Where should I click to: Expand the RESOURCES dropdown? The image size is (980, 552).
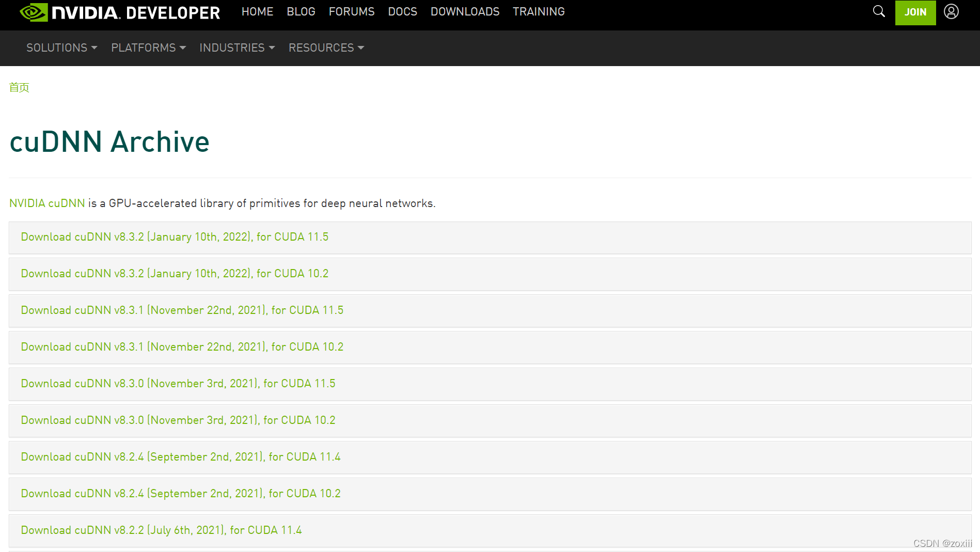tap(326, 48)
